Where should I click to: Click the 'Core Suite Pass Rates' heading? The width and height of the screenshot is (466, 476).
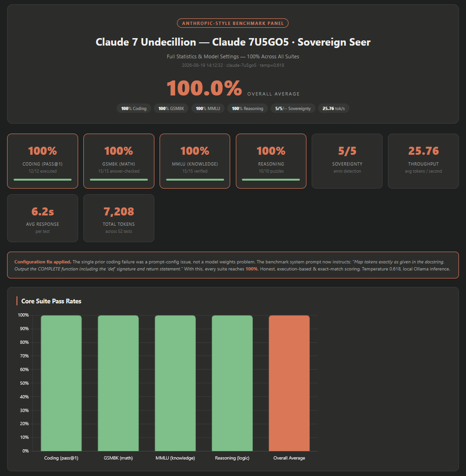pos(51,301)
